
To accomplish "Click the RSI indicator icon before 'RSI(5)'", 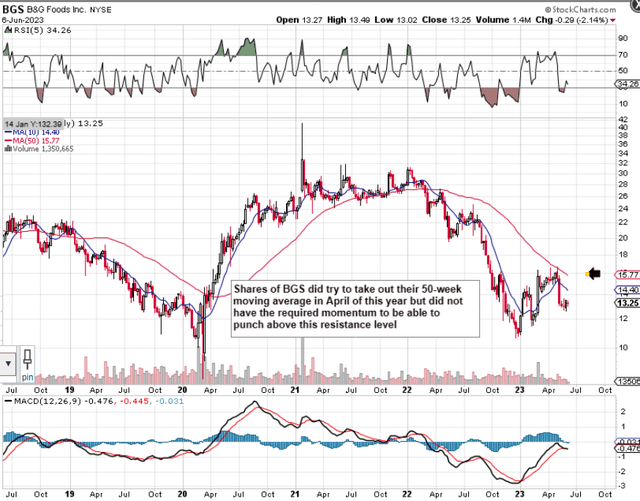I will 7,30.
